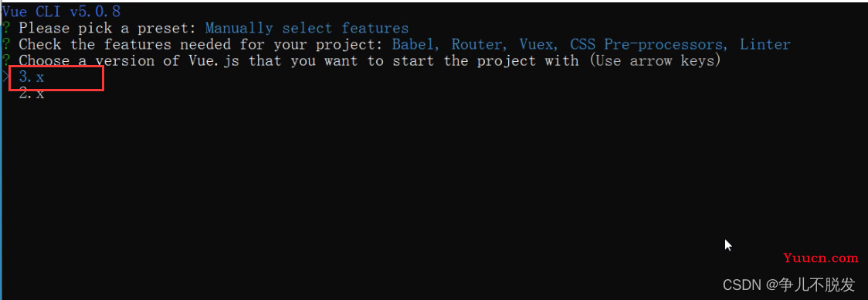
Task: Click the 'start the project with' text
Action: point(486,60)
